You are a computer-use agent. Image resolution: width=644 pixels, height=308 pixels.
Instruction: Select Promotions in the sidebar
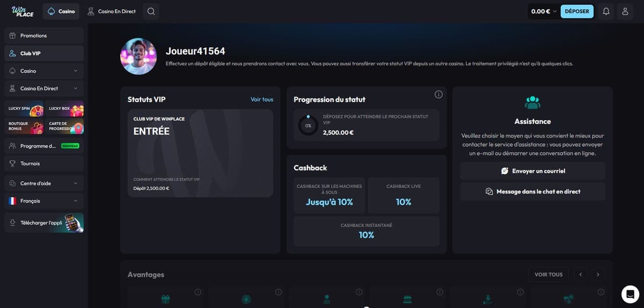pyautogui.click(x=44, y=35)
